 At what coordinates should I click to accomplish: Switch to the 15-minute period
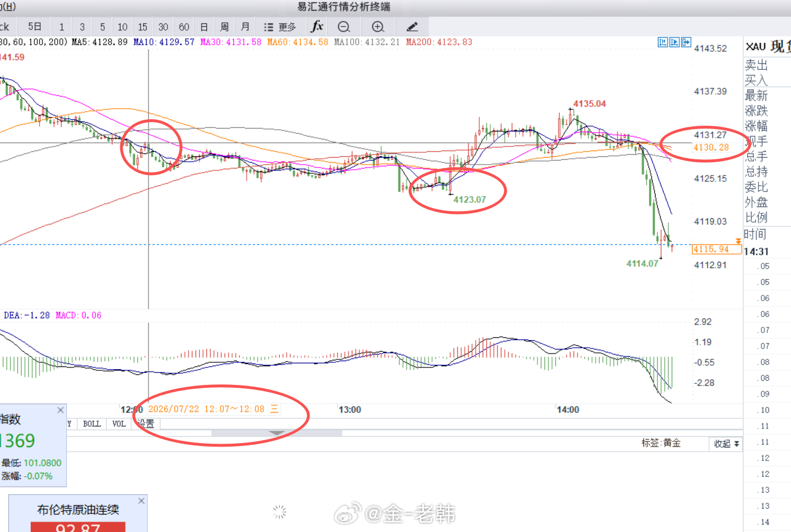[142, 27]
